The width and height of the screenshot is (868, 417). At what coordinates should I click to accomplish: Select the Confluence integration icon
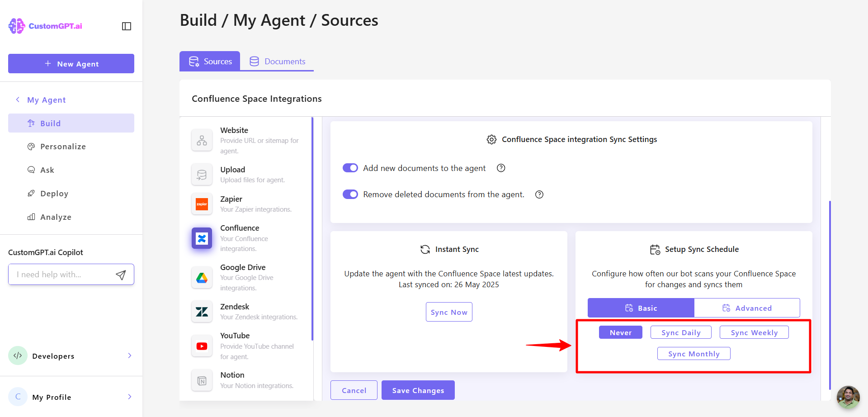point(202,238)
